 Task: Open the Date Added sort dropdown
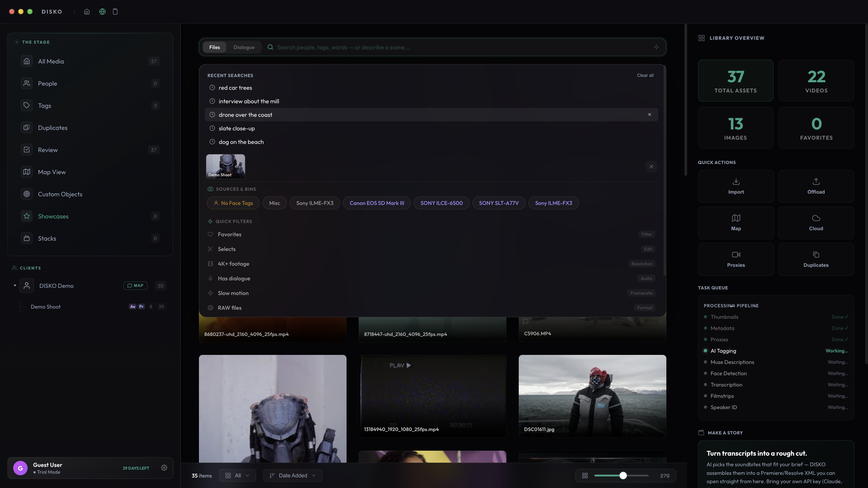coord(293,475)
